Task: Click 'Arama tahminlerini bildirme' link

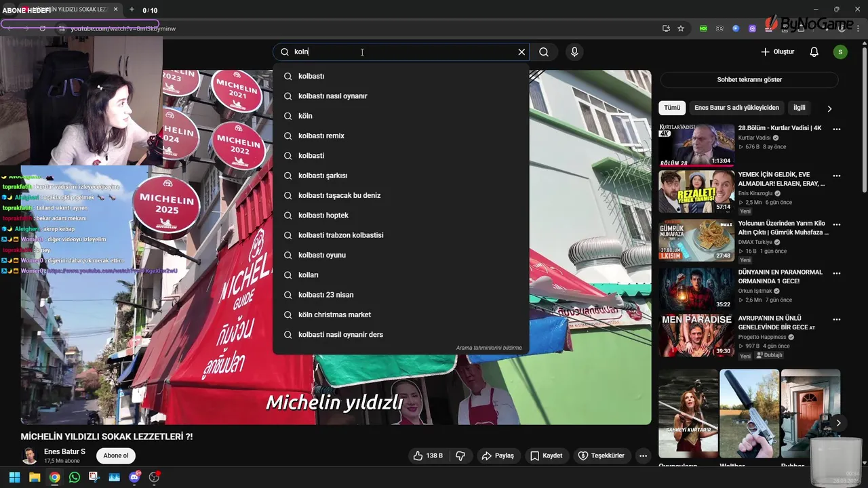Action: pos(489,348)
